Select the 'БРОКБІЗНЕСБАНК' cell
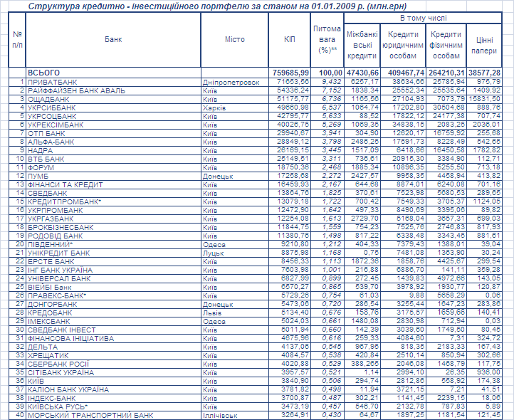 pos(113,227)
